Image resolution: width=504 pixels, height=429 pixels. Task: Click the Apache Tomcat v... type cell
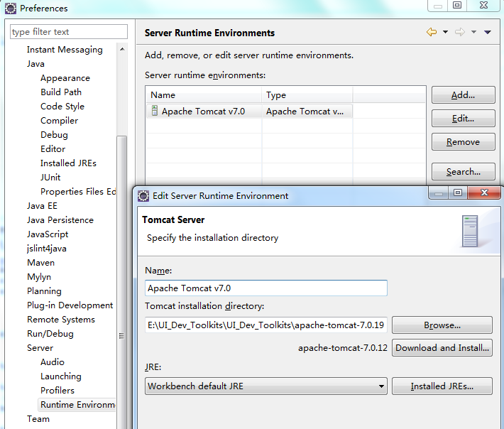pyautogui.click(x=305, y=112)
